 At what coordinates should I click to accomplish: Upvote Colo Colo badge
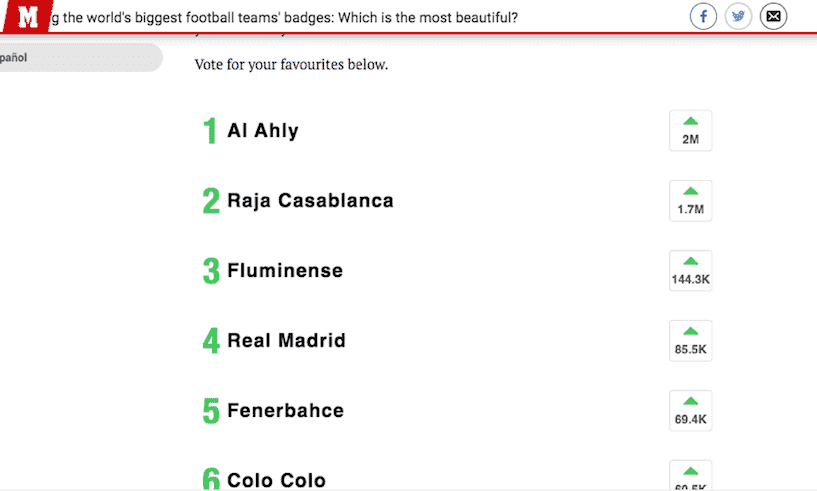pos(690,476)
